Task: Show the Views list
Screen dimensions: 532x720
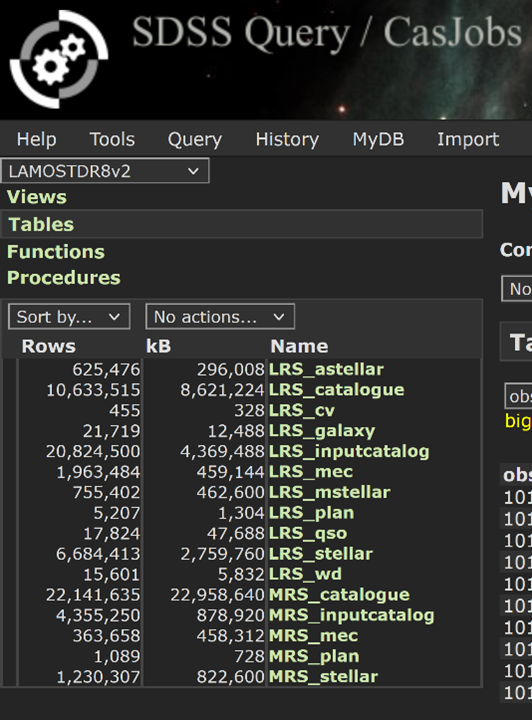Action: [x=37, y=197]
